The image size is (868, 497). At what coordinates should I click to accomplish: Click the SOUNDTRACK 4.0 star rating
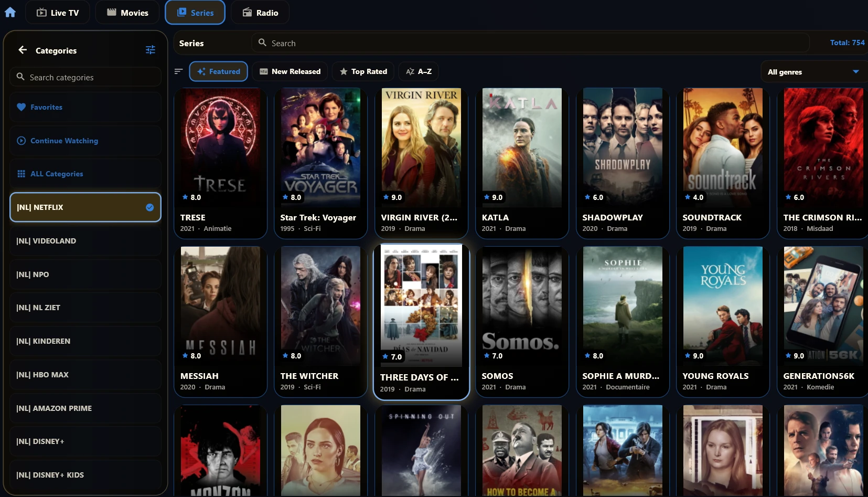pos(694,197)
